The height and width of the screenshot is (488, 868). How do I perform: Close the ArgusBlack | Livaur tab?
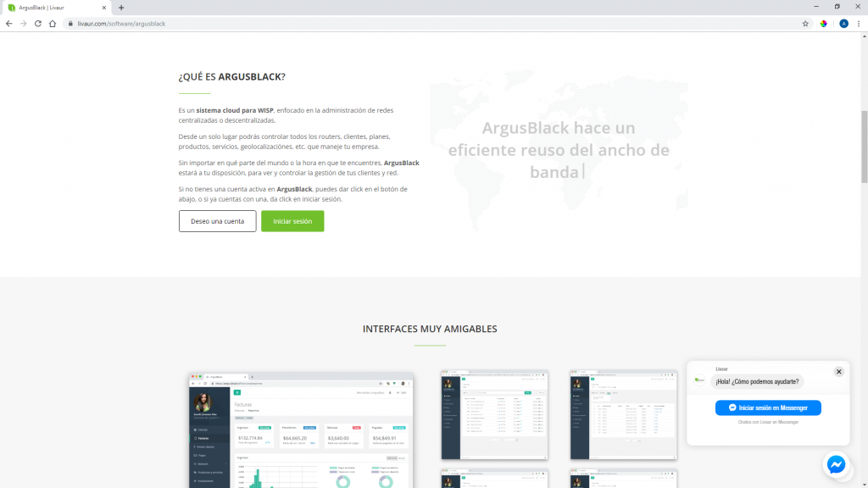coord(104,8)
